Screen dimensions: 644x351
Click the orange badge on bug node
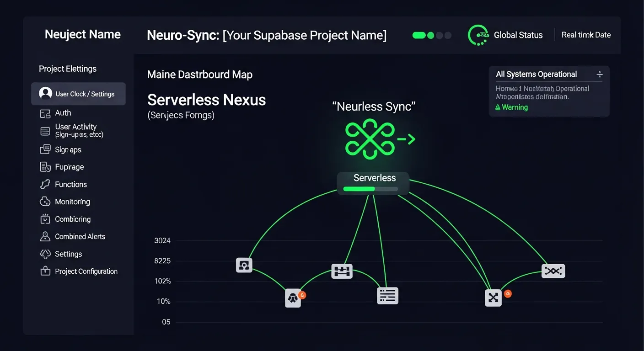[x=302, y=295]
